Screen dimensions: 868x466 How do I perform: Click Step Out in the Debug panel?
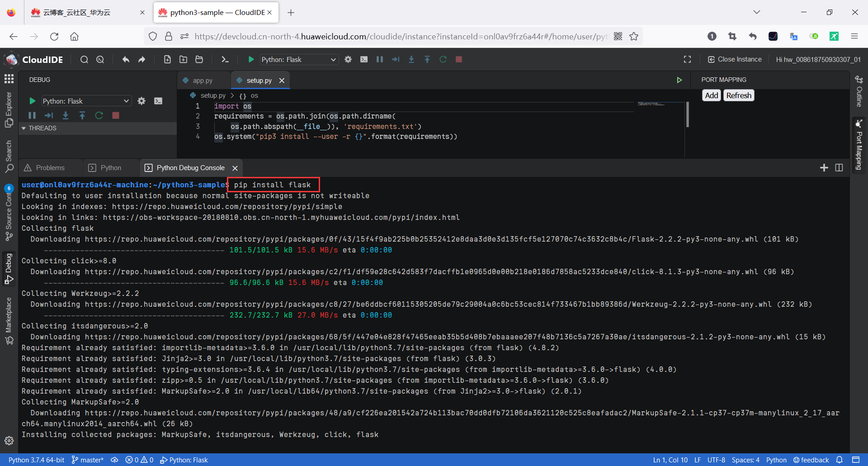click(82, 115)
